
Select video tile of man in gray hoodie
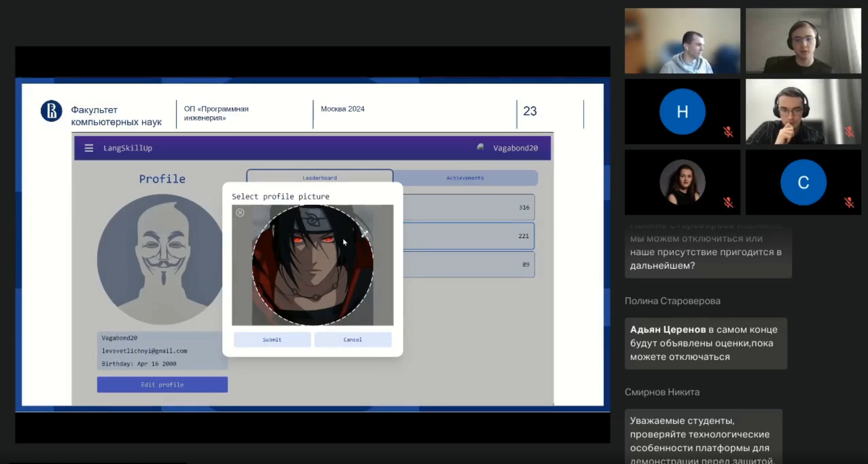682,41
